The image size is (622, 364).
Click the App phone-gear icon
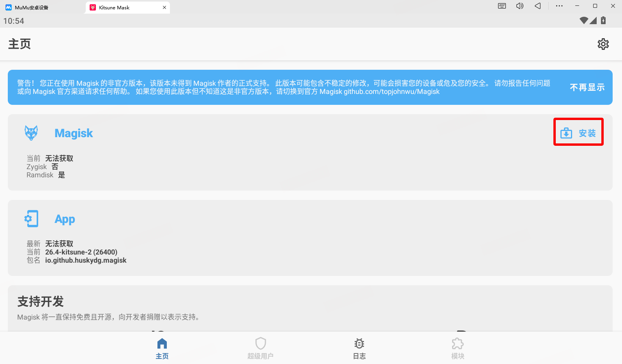pos(31,219)
